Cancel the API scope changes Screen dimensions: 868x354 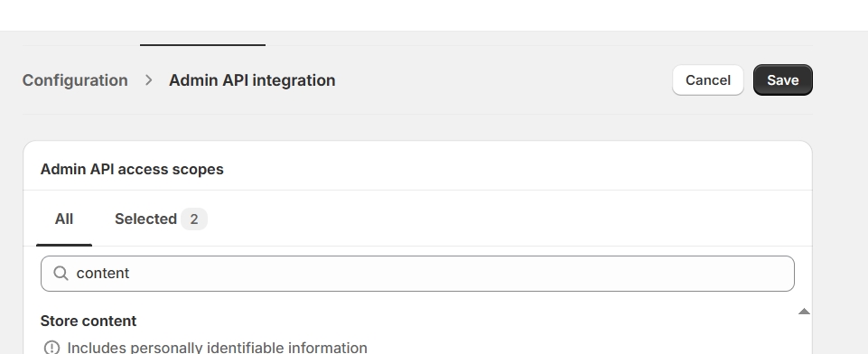[x=708, y=80]
